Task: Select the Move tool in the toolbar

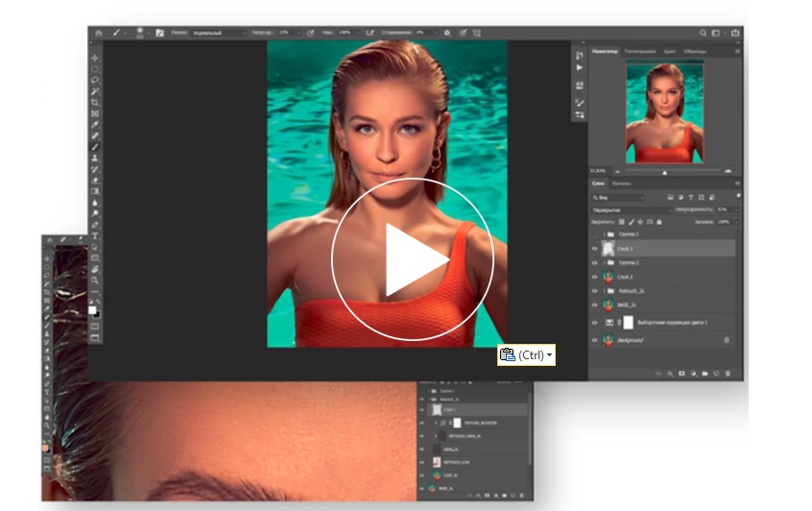Action: (x=95, y=58)
